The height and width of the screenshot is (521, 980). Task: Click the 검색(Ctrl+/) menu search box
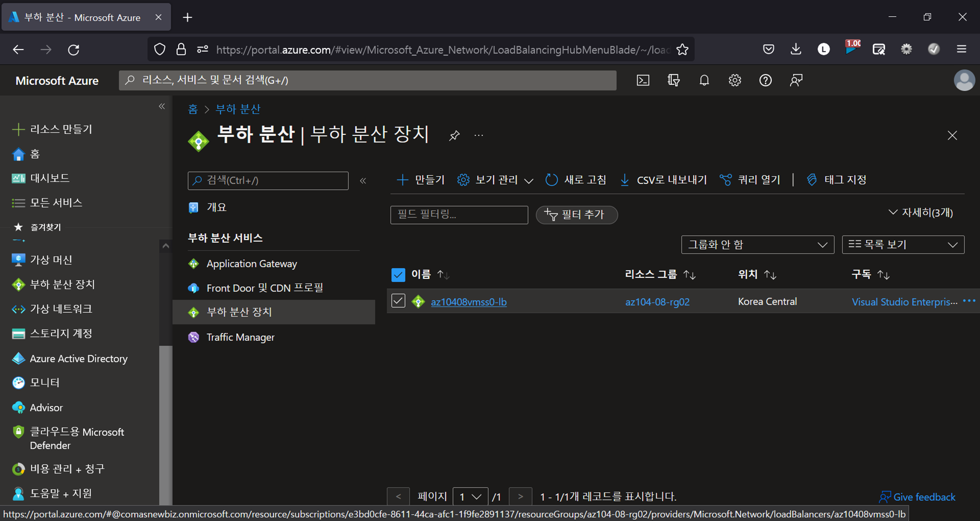[x=268, y=181]
